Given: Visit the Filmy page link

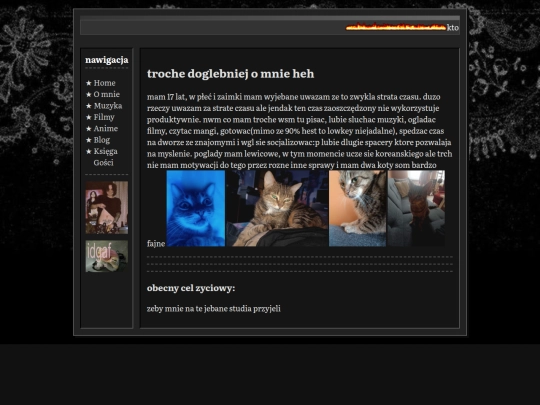Looking at the screenshot, I should point(104,117).
